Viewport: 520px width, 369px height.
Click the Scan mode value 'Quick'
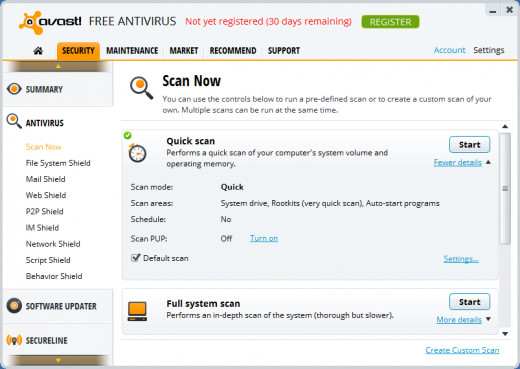click(x=232, y=187)
